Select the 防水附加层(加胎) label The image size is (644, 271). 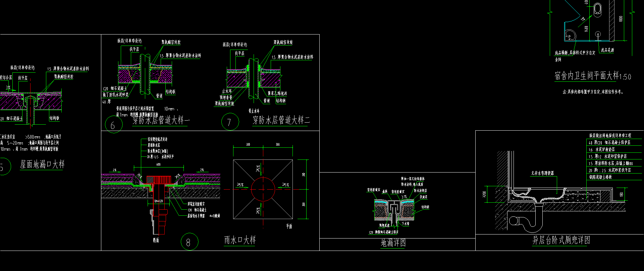click(158, 151)
